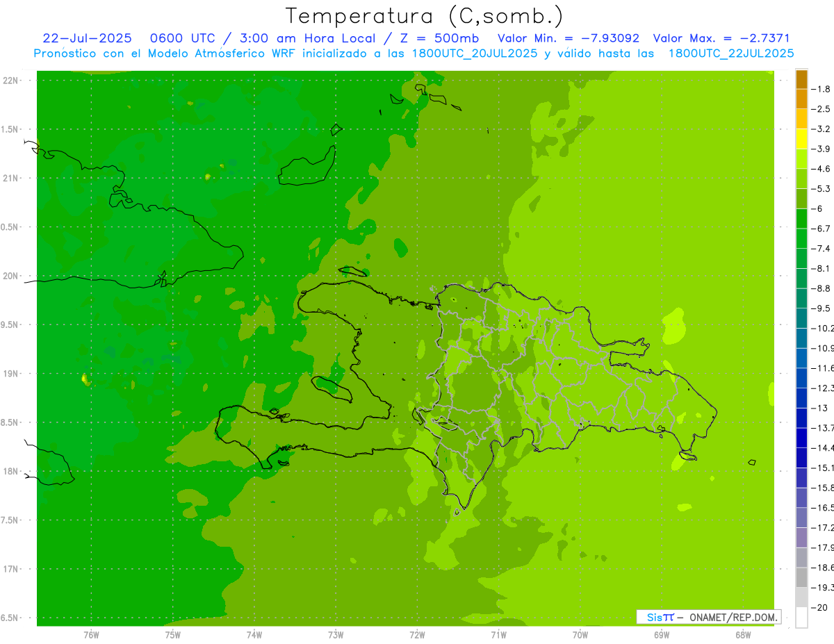This screenshot has height=644, width=834.
Task: Click the '-8.8' colorbar label
Action: point(821,288)
